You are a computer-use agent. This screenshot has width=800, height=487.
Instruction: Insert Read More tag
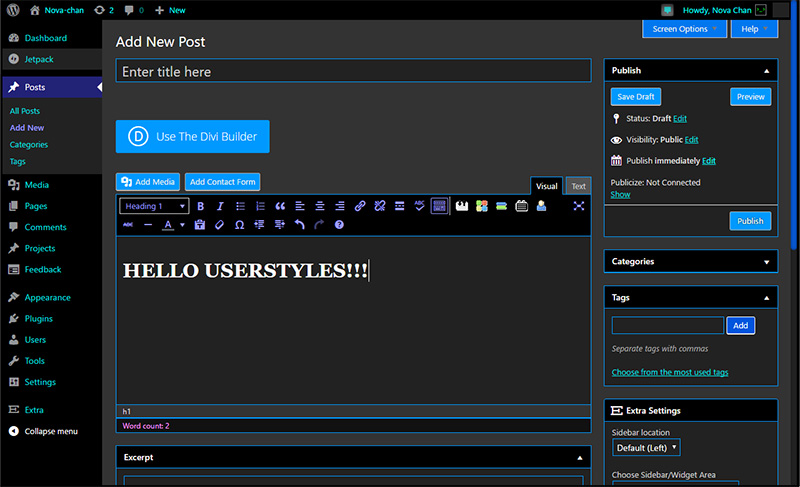[x=399, y=206]
